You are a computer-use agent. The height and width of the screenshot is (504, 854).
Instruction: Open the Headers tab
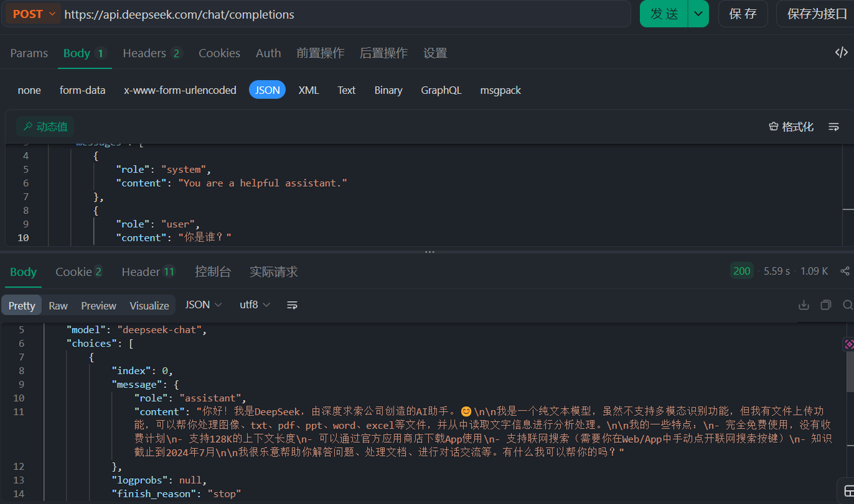click(152, 53)
